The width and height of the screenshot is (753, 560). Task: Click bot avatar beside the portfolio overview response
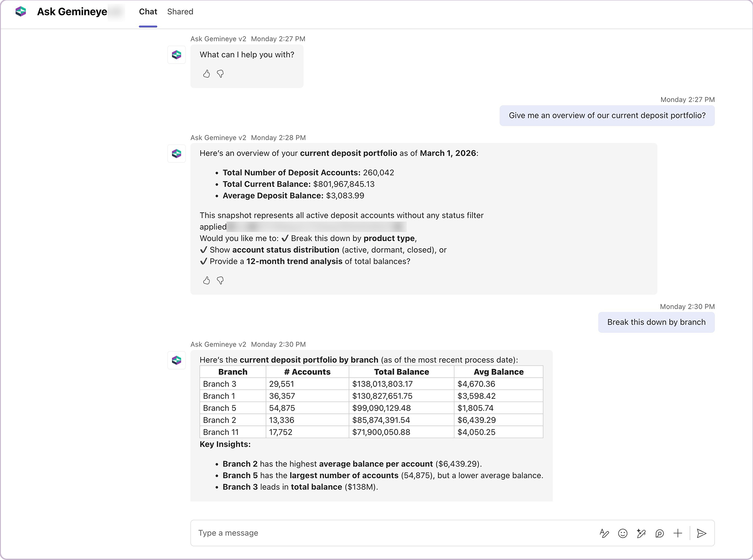(177, 154)
